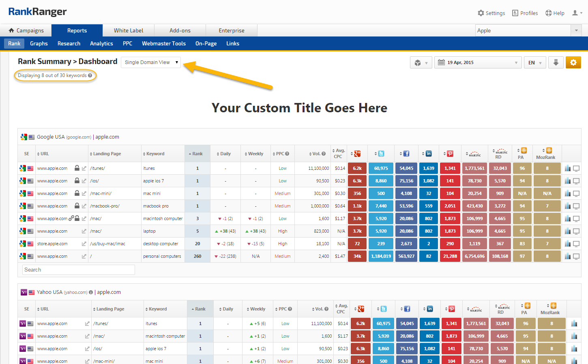The image size is (588, 364).
Task: Open the Webmaster Tools menu item
Action: tap(163, 43)
